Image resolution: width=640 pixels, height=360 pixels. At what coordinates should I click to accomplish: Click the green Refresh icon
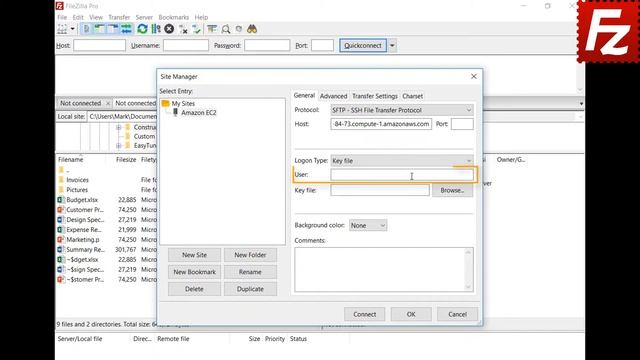pos(142,29)
